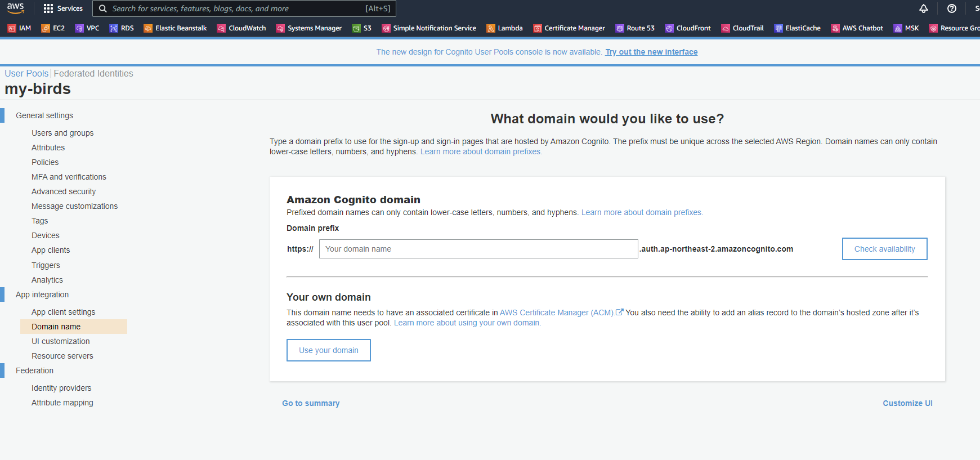Open Attribute mapping page
Viewport: 980px width, 460px height.
pos(62,403)
